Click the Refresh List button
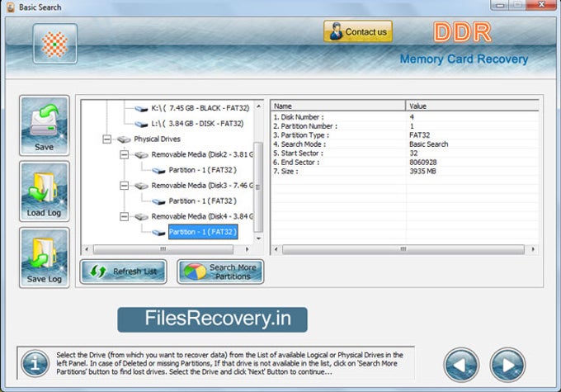Viewport: 561px width, 392px height. (123, 272)
